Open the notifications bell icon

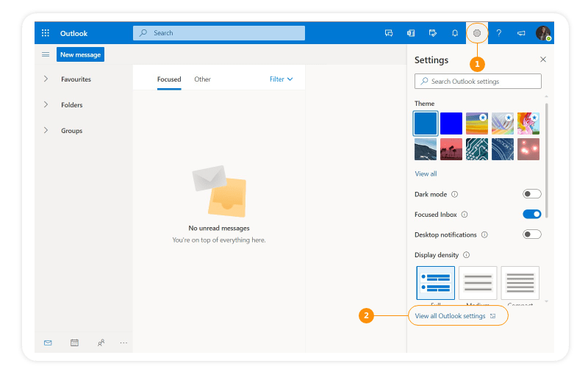455,33
